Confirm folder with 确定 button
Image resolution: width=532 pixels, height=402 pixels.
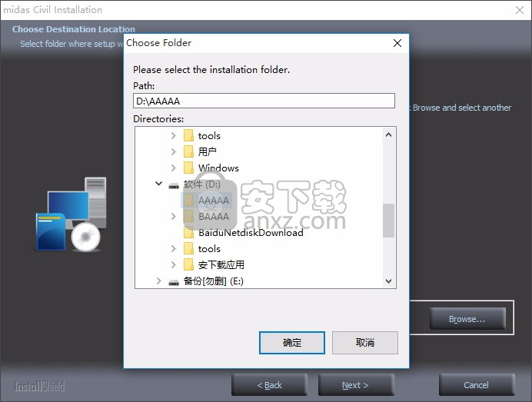(x=292, y=343)
